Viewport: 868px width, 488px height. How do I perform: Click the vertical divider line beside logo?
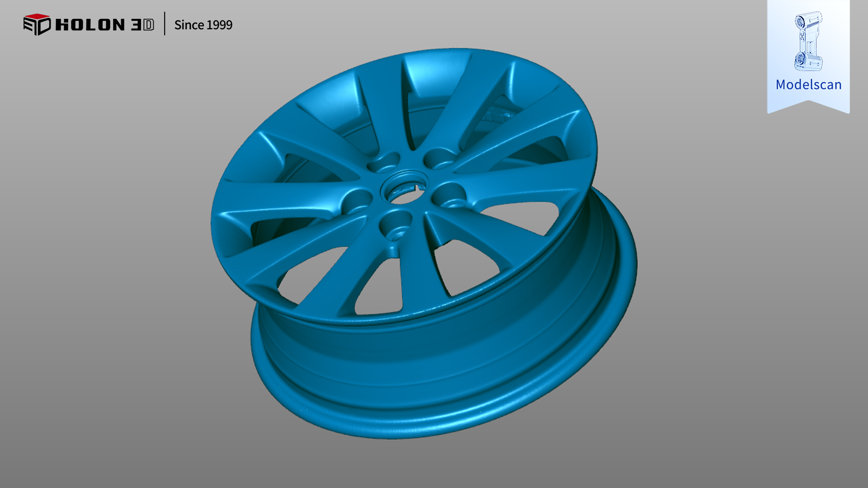pos(165,23)
